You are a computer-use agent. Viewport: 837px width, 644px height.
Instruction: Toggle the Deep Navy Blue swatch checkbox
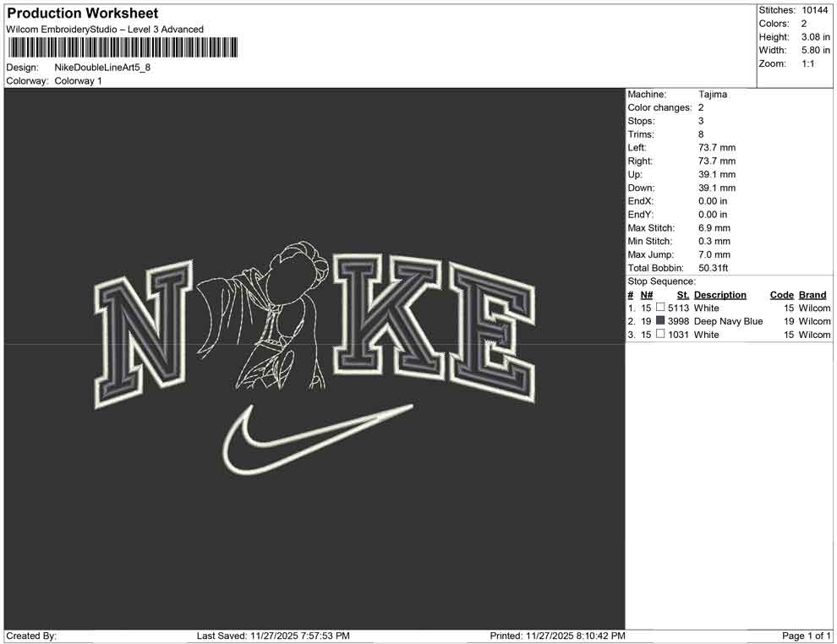coord(661,321)
